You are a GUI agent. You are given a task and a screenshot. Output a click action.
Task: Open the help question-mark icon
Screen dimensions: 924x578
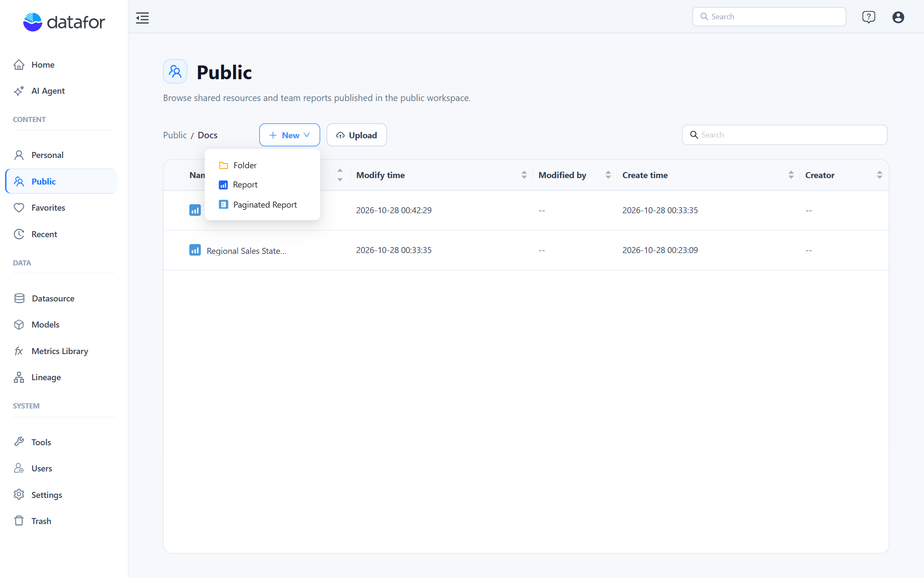click(868, 17)
